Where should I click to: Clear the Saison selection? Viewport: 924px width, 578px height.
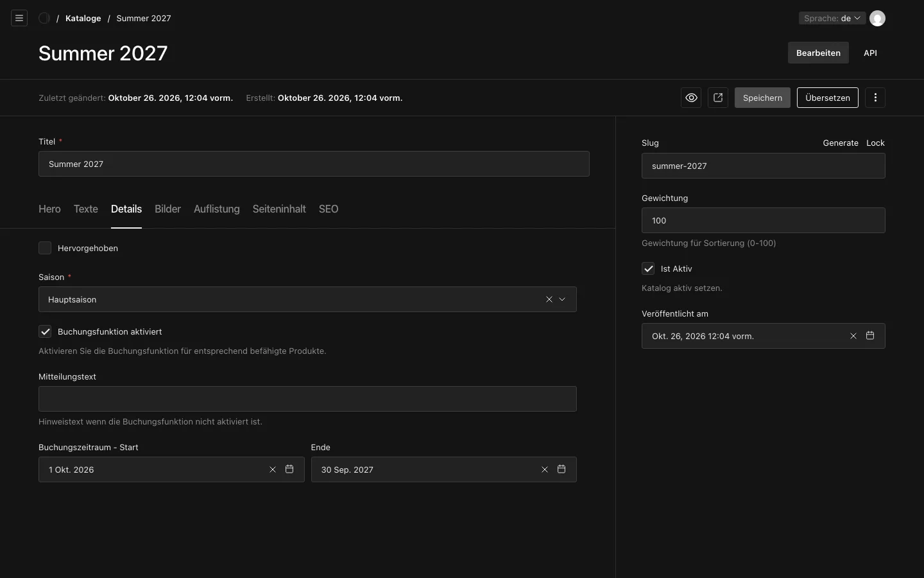tap(549, 299)
